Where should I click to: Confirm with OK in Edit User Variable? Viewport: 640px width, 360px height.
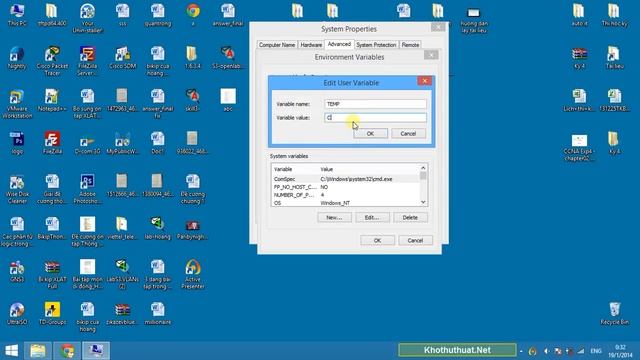[x=370, y=133]
